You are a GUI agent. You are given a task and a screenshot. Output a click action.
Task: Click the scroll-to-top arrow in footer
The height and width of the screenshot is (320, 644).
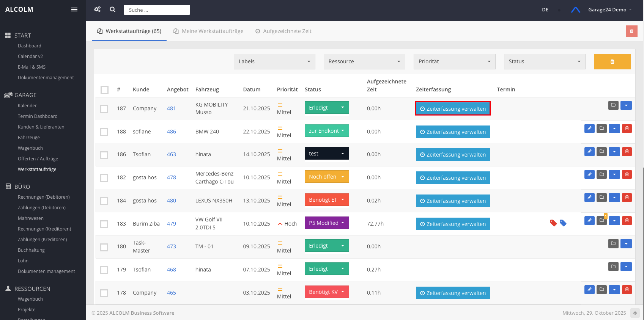(635, 313)
